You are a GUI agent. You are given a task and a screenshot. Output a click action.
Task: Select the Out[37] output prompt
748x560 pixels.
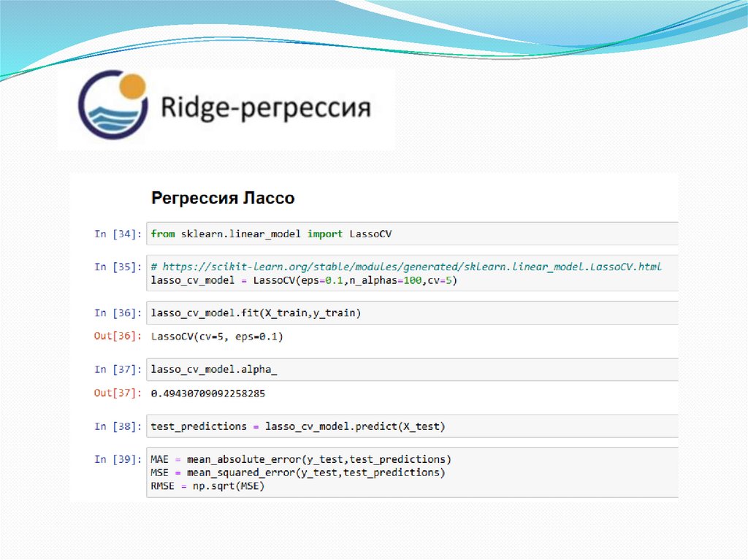tap(116, 393)
